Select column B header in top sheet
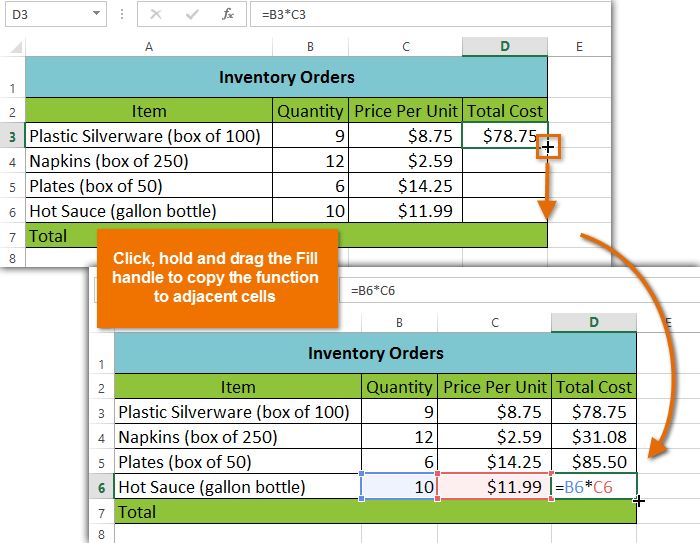 pyautogui.click(x=310, y=46)
